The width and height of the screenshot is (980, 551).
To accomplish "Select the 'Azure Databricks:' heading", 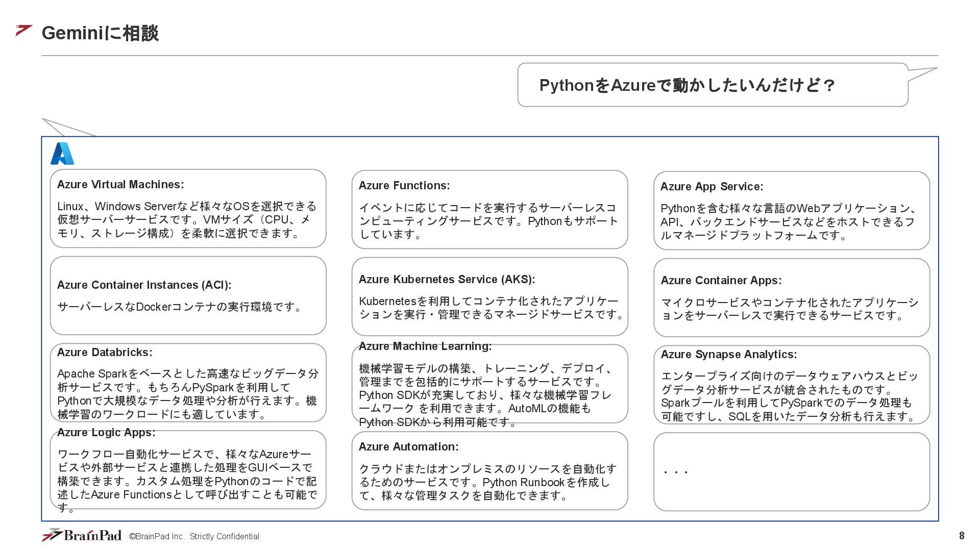I will (x=105, y=353).
